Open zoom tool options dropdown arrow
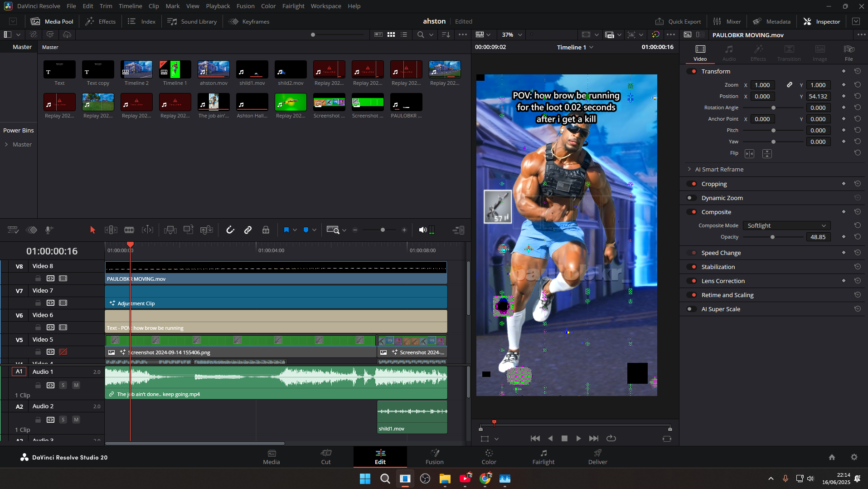The width and height of the screenshot is (868, 489). point(344,230)
